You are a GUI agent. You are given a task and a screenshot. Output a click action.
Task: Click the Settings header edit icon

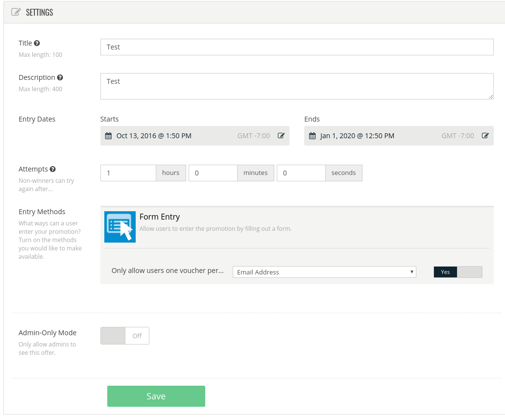pos(16,12)
